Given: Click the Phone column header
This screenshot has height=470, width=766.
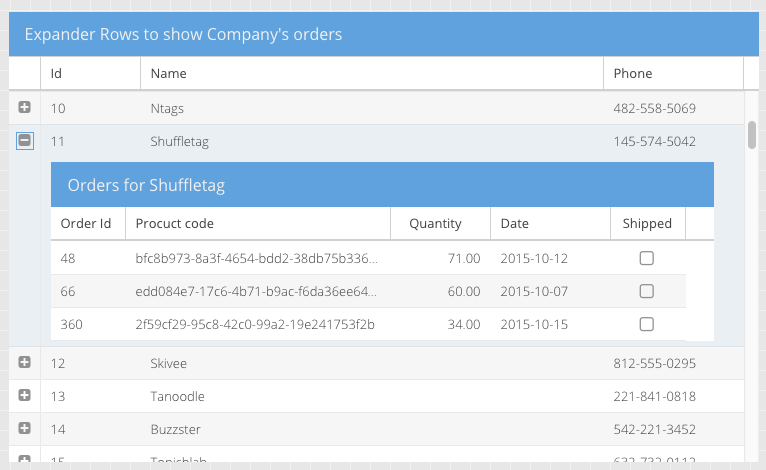Looking at the screenshot, I should coord(672,73).
